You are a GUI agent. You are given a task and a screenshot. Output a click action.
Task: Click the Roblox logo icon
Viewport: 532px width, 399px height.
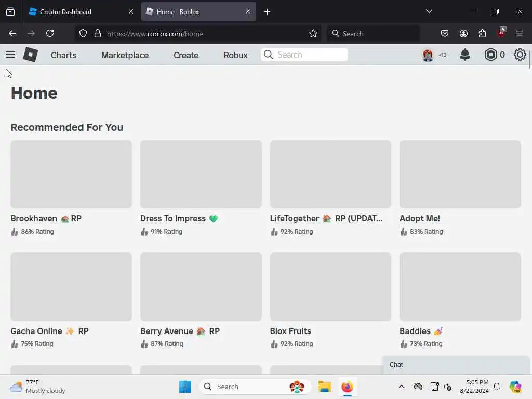(x=30, y=55)
